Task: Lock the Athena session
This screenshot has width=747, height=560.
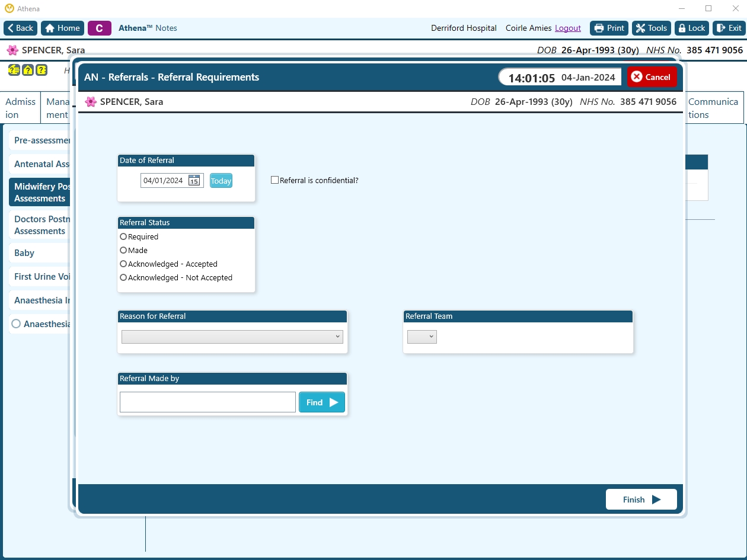Action: tap(692, 28)
